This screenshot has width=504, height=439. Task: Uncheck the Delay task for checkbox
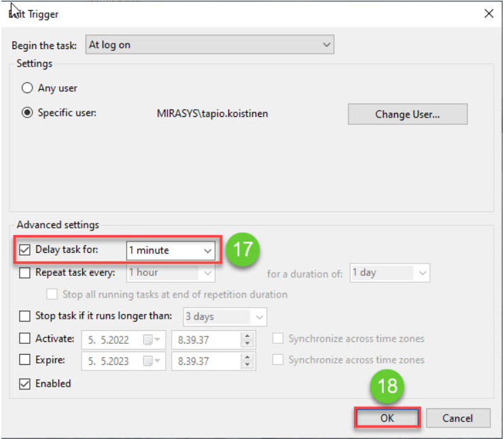[24, 250]
